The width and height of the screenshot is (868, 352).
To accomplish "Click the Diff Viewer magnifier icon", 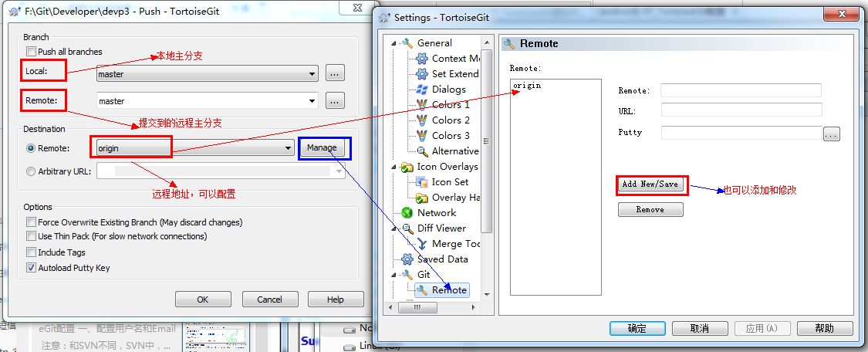I will click(x=407, y=228).
